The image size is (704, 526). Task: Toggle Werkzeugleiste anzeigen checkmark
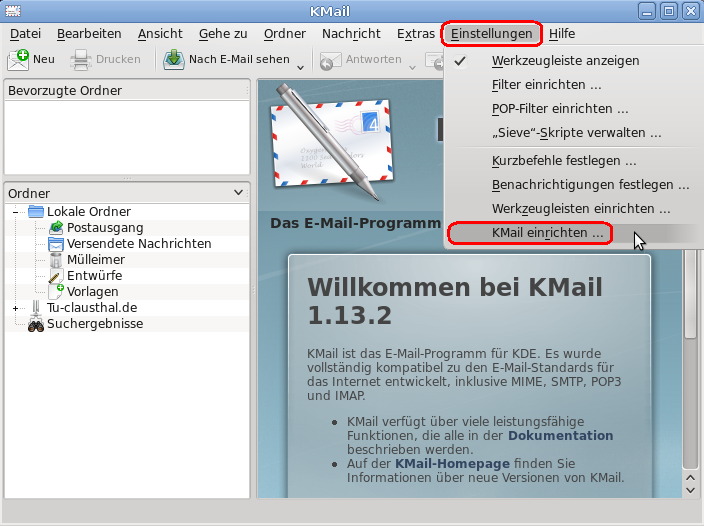460,61
